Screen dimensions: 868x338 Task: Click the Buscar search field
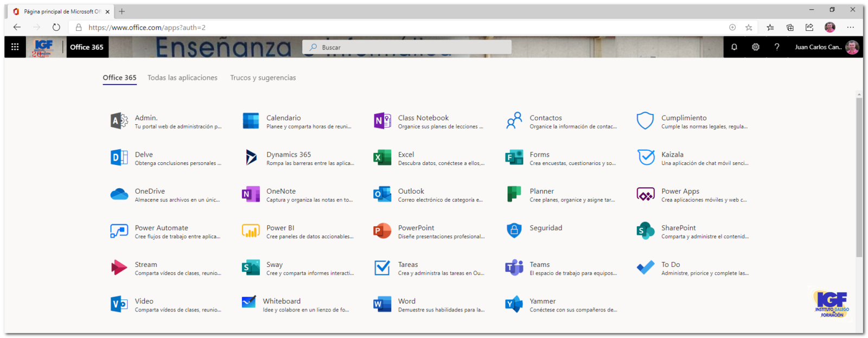click(x=407, y=47)
